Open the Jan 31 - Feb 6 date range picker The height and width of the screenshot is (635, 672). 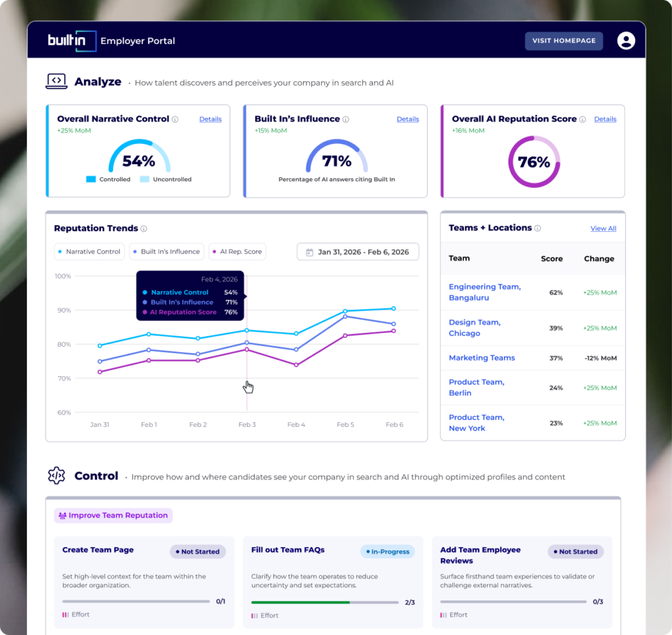[x=358, y=252]
